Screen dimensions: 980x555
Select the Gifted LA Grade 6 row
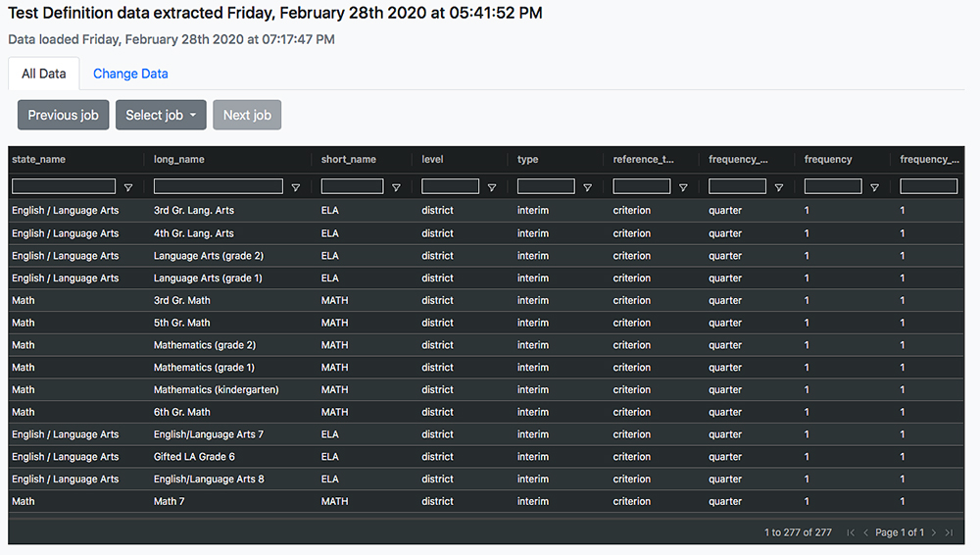[194, 457]
